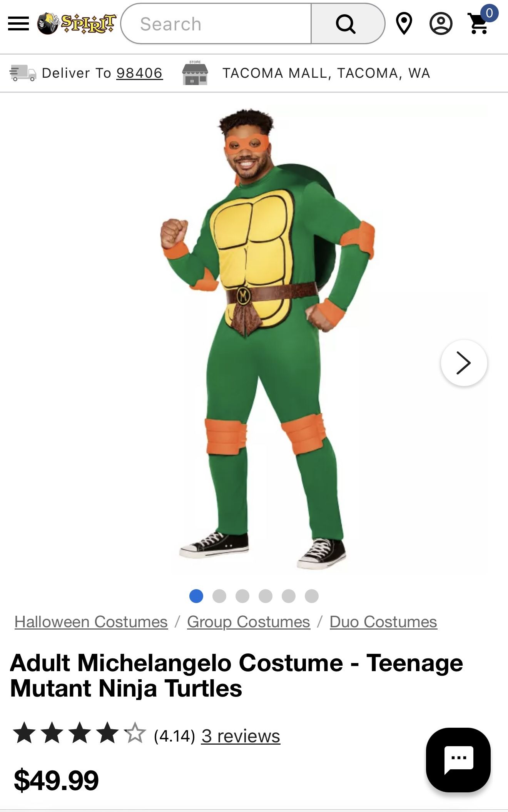The height and width of the screenshot is (812, 508).
Task: Select the second image carousel dot
Action: [x=219, y=596]
